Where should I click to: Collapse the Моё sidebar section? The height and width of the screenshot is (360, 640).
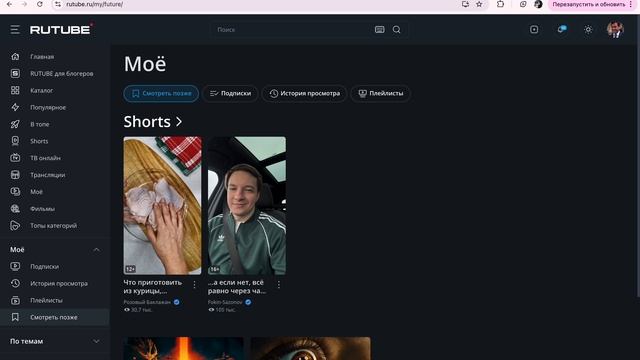96,249
